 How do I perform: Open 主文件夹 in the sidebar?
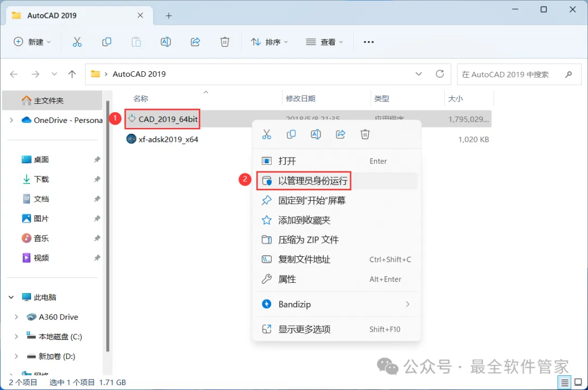[x=52, y=101]
